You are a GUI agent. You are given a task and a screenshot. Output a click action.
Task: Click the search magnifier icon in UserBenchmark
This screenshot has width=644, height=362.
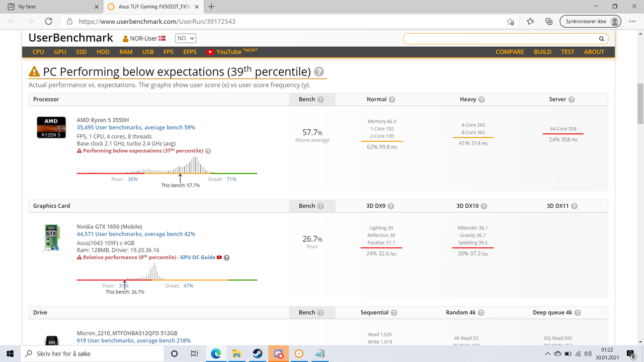coord(601,39)
